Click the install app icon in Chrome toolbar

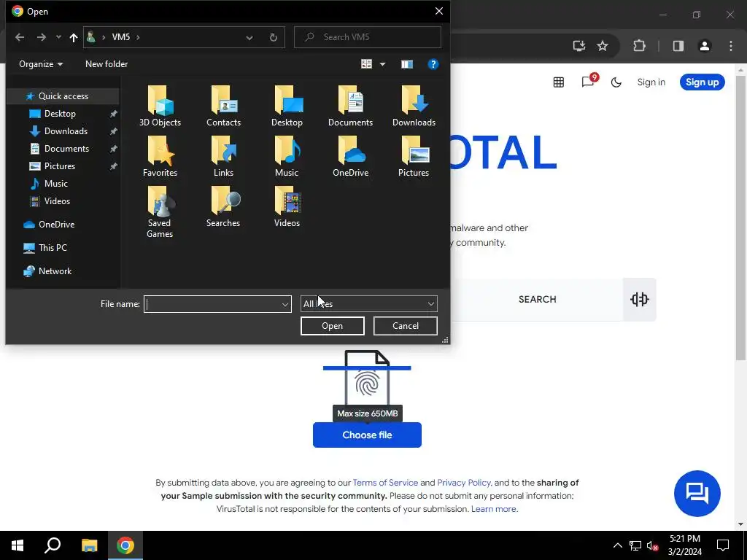click(x=578, y=46)
